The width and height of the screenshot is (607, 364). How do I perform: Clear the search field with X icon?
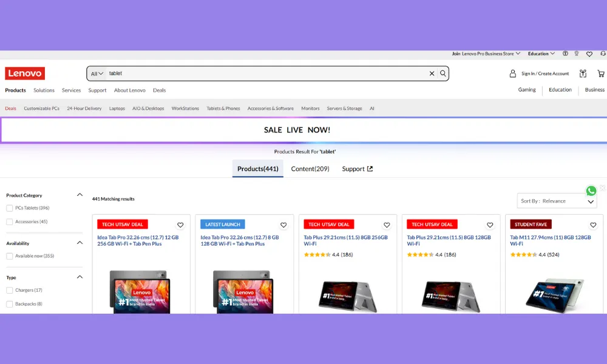432,73
